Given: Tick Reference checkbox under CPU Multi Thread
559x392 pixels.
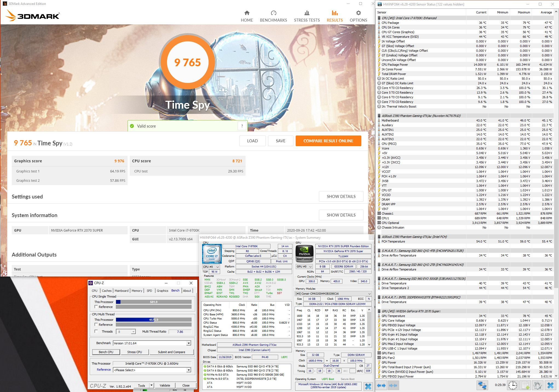Looking at the screenshot, I should 96,324.
